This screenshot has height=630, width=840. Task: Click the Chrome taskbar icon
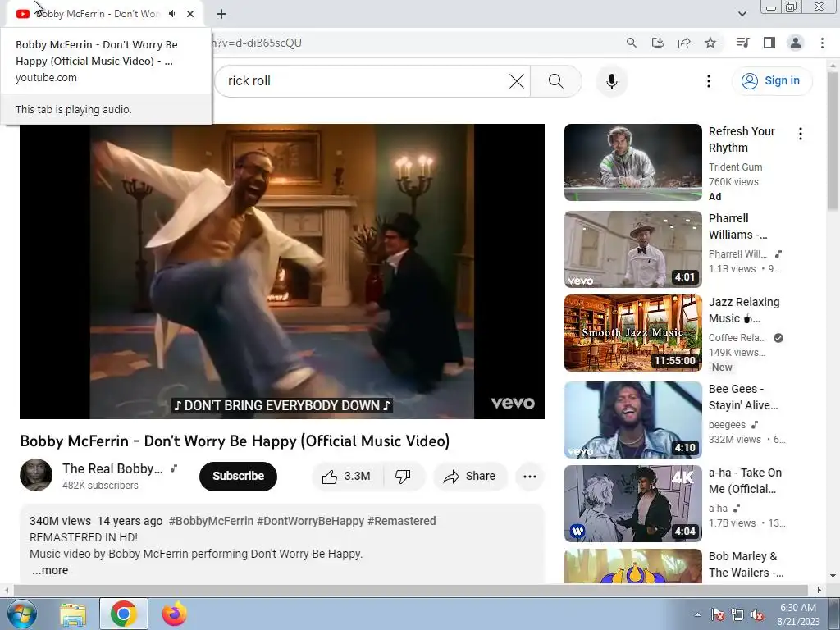point(124,614)
